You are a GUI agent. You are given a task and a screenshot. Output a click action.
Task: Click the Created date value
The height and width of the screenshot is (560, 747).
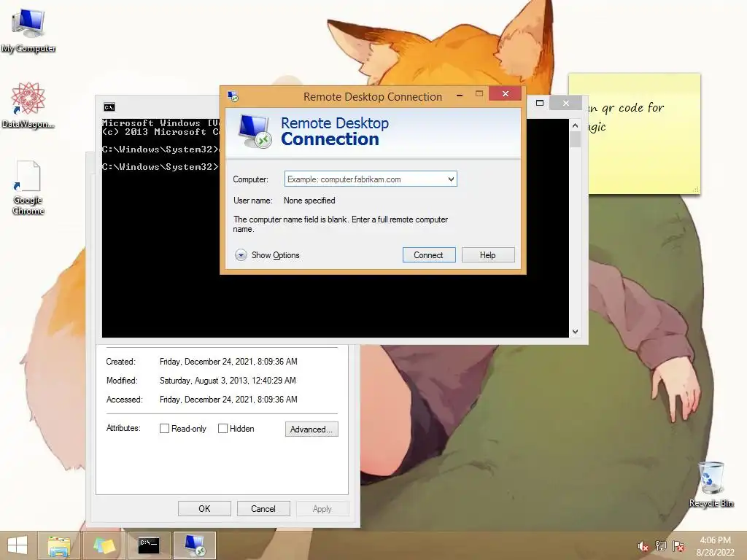pos(228,362)
